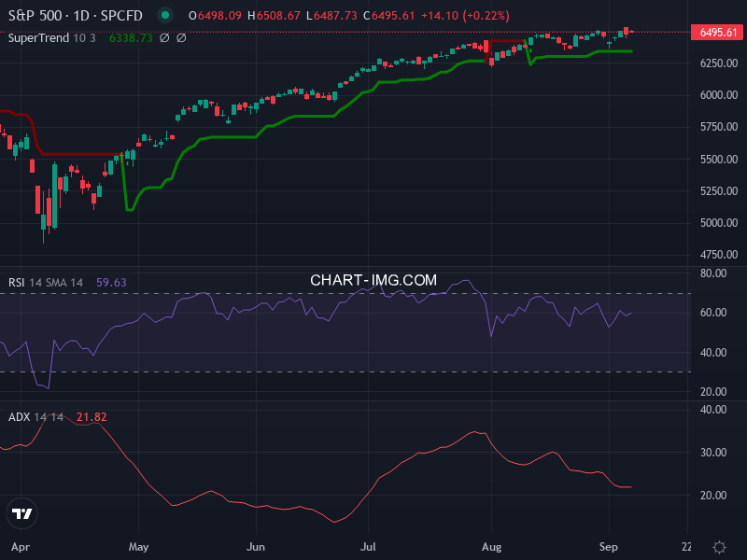Click the ADX value 21.82

(92, 417)
